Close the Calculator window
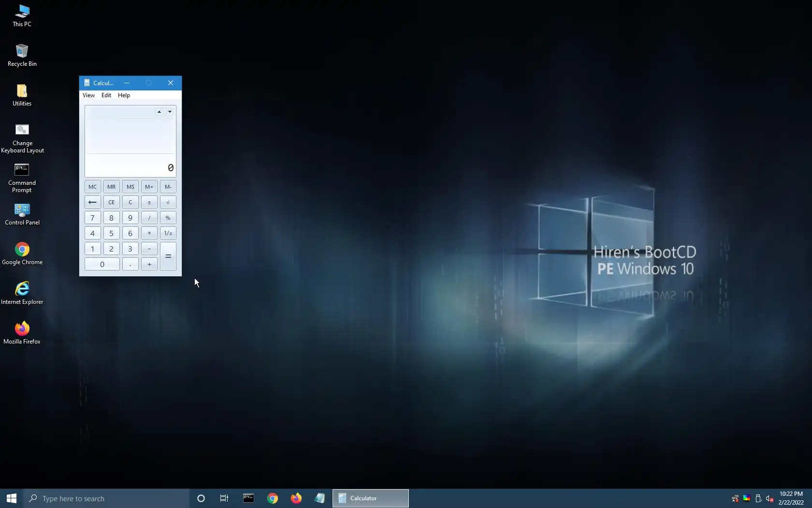The image size is (812, 508). (x=171, y=83)
